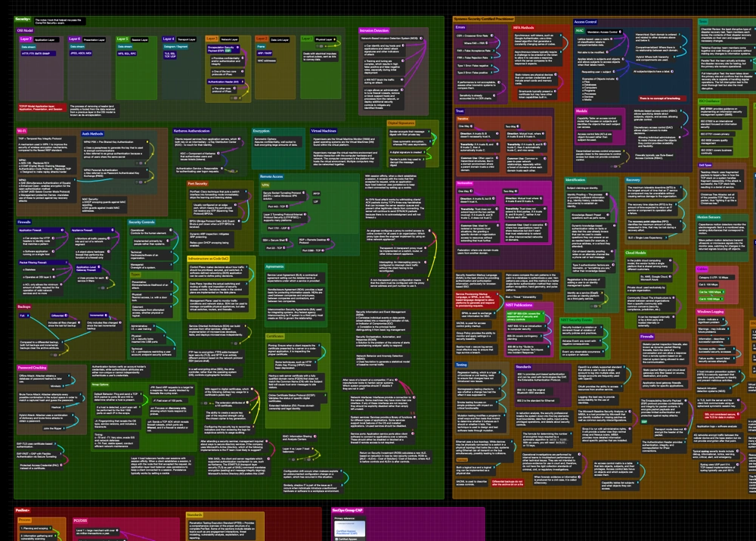Click the Digital Signatures group heading

click(x=401, y=123)
